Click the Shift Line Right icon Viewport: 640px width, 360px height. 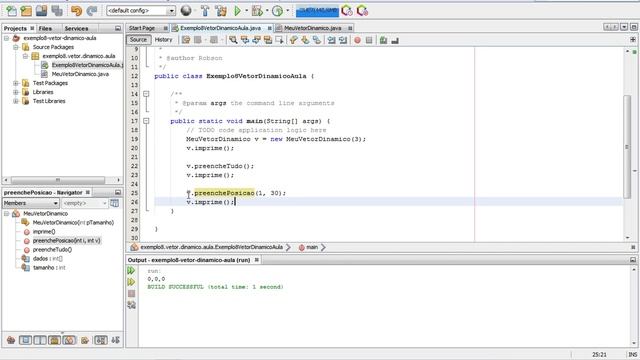tap(343, 40)
